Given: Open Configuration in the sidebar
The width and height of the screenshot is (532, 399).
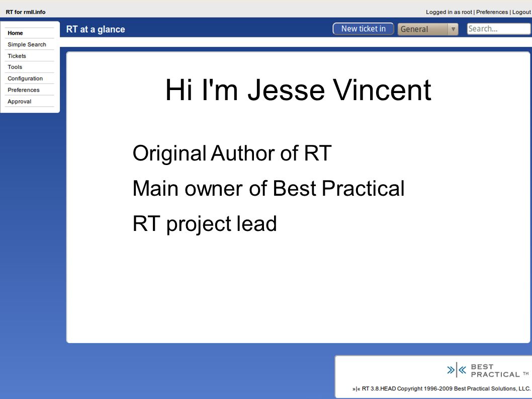Looking at the screenshot, I should [x=25, y=78].
